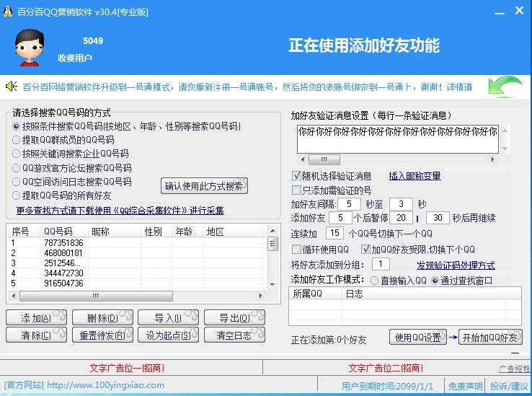Click 文字广告位一(招商) ad link
The width and height of the screenshot is (532, 396).
pos(127,368)
